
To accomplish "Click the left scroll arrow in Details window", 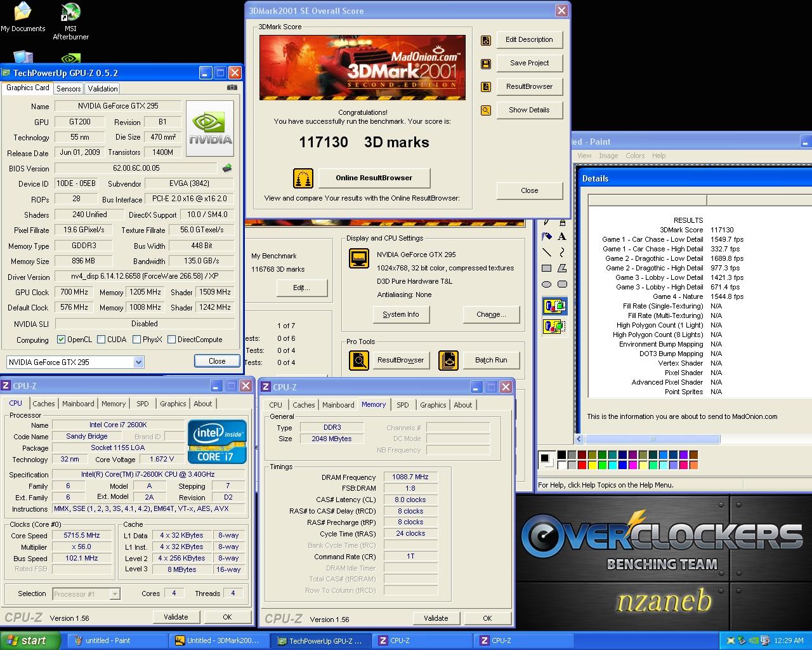I will tap(579, 439).
